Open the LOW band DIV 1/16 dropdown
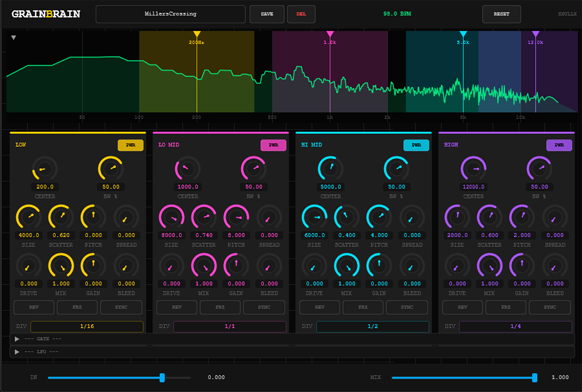Screen dimensions: 582x392 (87, 326)
